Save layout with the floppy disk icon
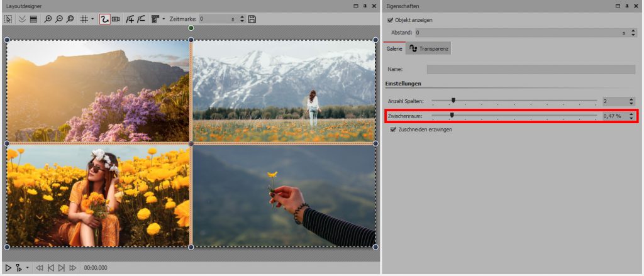 point(252,19)
